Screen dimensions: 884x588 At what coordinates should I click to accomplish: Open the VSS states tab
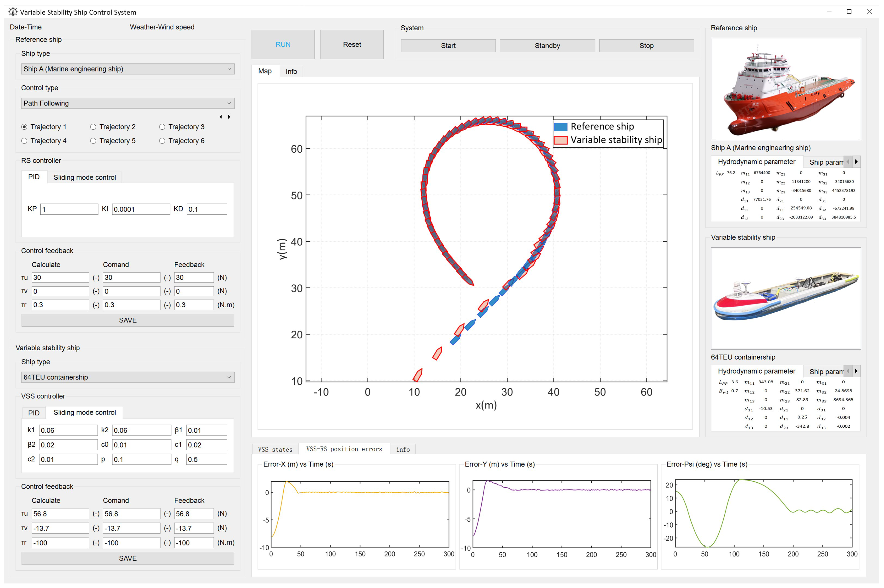point(275,449)
